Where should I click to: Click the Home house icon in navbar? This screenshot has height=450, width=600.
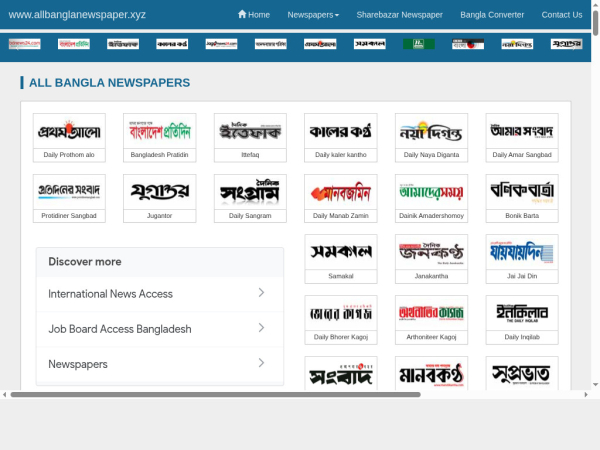coord(242,14)
